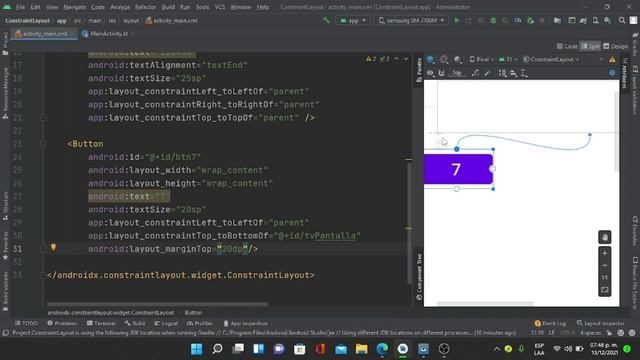Toggle view options eye icon in design toolbar
This screenshot has height=360, width=640.
click(430, 73)
